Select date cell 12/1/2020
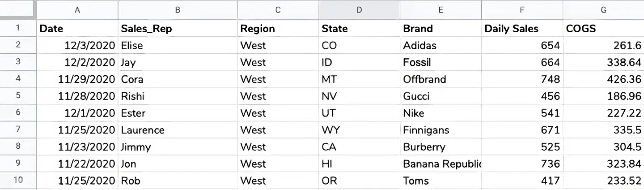The height and width of the screenshot is (190, 644). pos(77,113)
